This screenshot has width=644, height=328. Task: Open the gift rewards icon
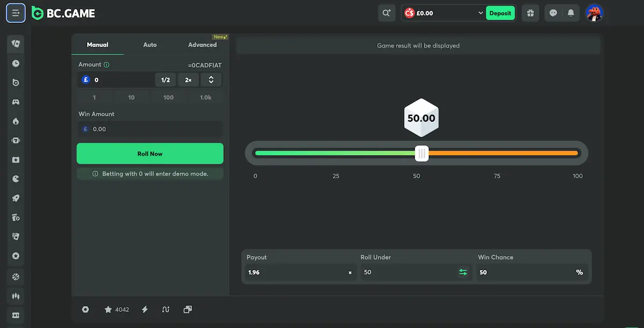click(x=530, y=13)
